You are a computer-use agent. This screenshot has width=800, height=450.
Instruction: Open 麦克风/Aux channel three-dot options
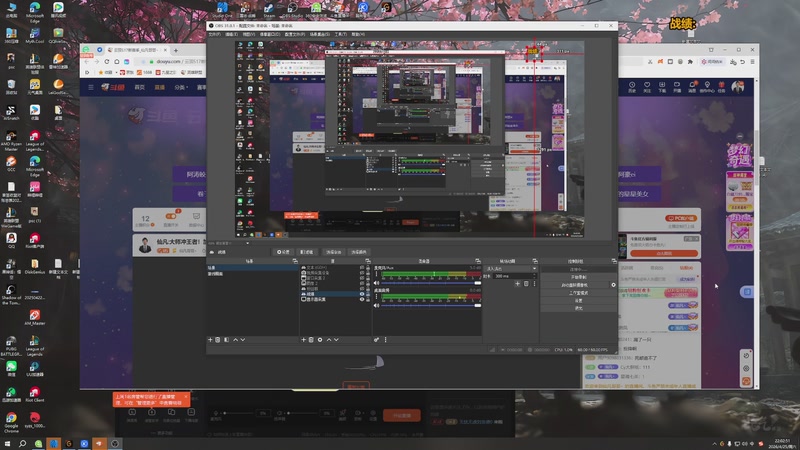tap(377, 274)
